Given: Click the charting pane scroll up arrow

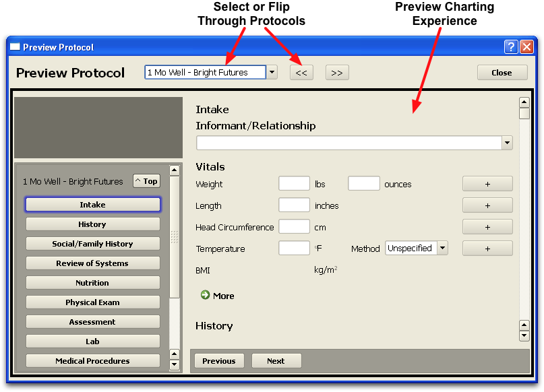Looking at the screenshot, I should pyautogui.click(x=524, y=102).
